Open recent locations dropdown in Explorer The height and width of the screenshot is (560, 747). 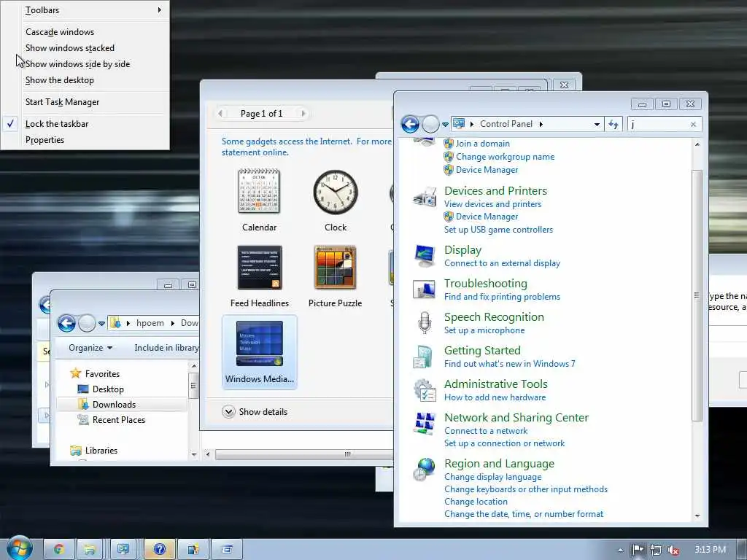point(101,323)
